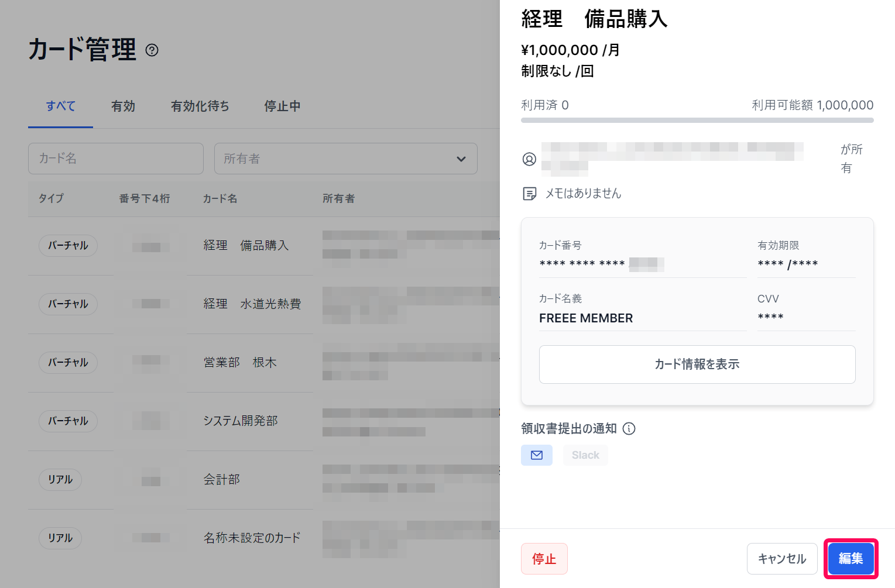The image size is (895, 588).
Task: Click the カード名 search field
Action: point(116,159)
